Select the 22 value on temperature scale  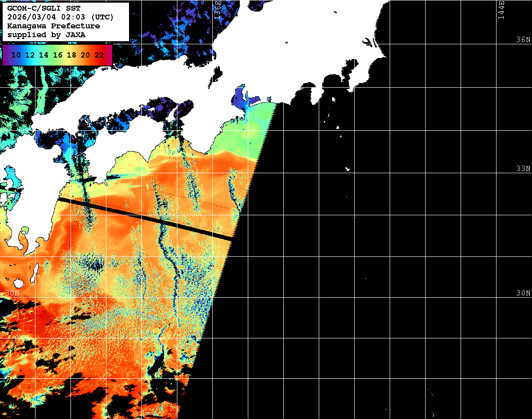tap(99, 55)
